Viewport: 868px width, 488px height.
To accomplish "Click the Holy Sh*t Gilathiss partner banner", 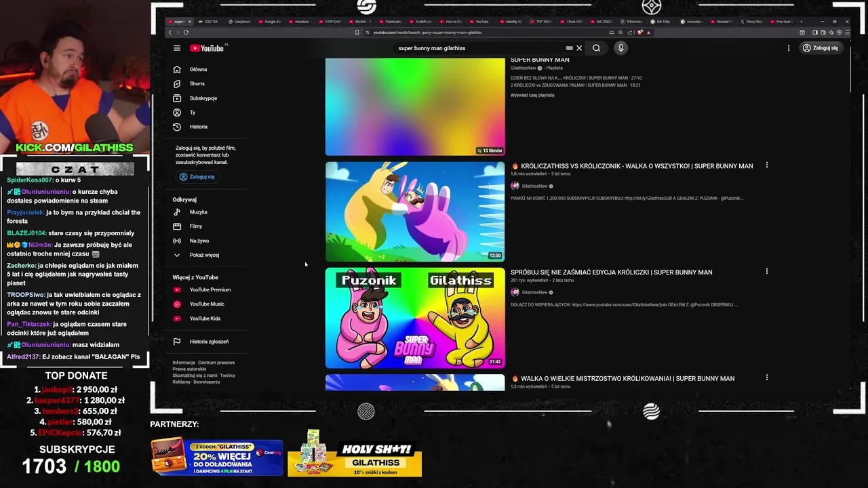I will click(355, 453).
